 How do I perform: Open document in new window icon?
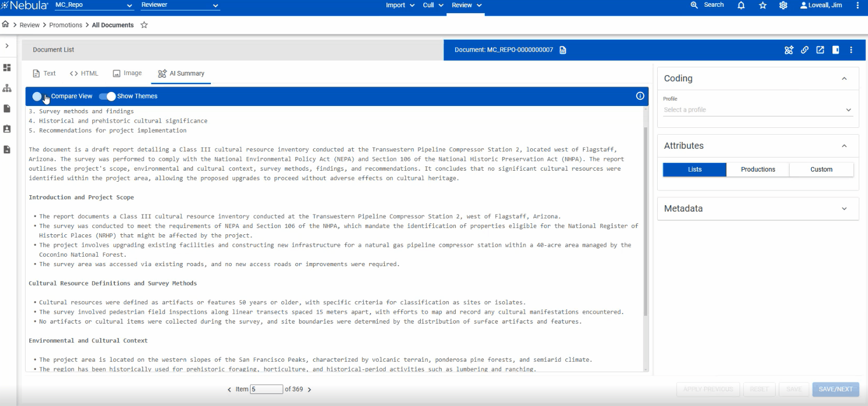(x=821, y=50)
